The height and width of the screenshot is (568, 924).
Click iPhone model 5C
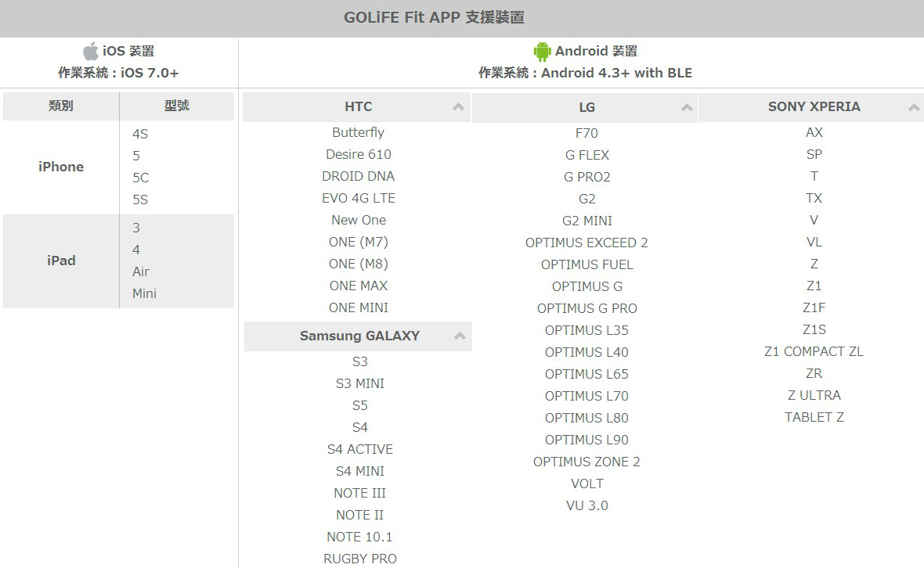pyautogui.click(x=141, y=178)
